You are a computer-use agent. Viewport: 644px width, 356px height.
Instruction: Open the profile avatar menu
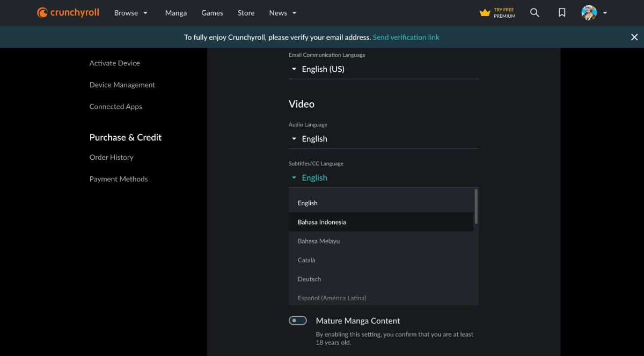pos(594,13)
